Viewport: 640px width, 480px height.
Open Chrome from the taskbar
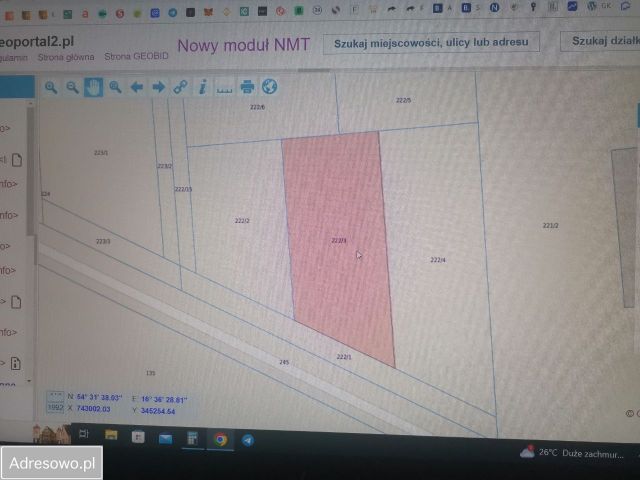point(220,440)
